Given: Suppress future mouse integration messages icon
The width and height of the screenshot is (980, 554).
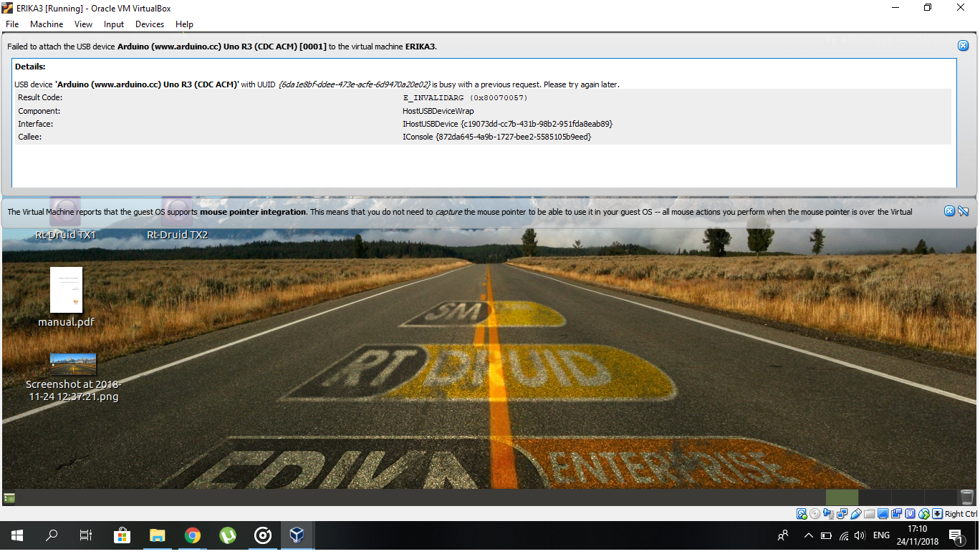Looking at the screenshot, I should click(x=963, y=211).
